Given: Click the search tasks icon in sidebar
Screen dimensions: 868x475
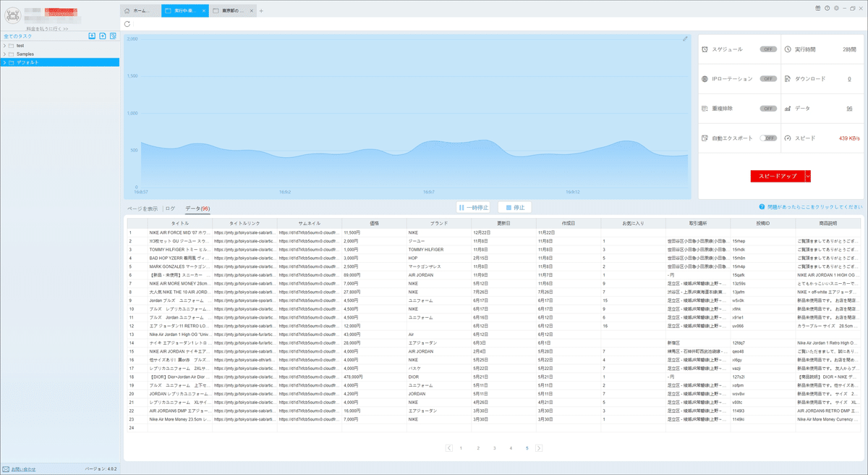Looking at the screenshot, I should (x=114, y=35).
